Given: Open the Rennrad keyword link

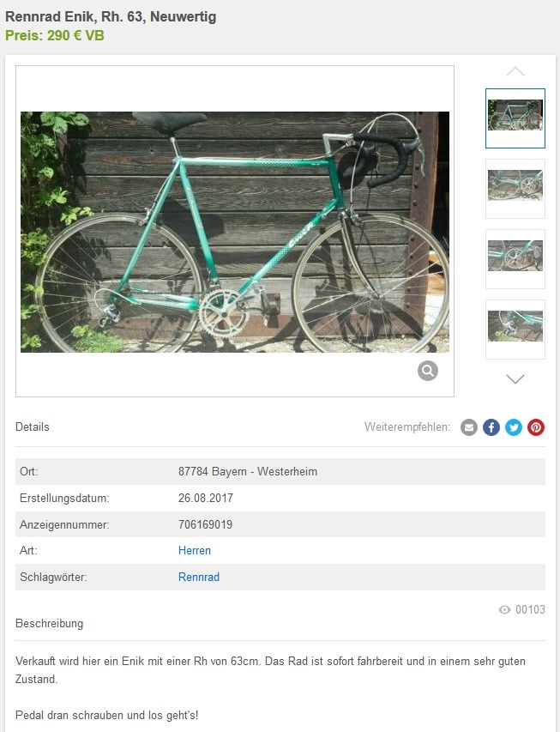Looking at the screenshot, I should [199, 577].
